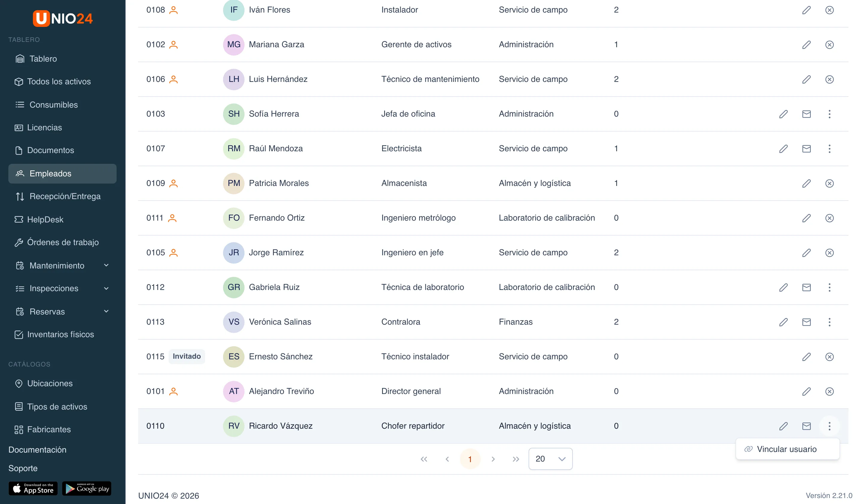Open HelpDesk in the sidebar

pyautogui.click(x=62, y=219)
